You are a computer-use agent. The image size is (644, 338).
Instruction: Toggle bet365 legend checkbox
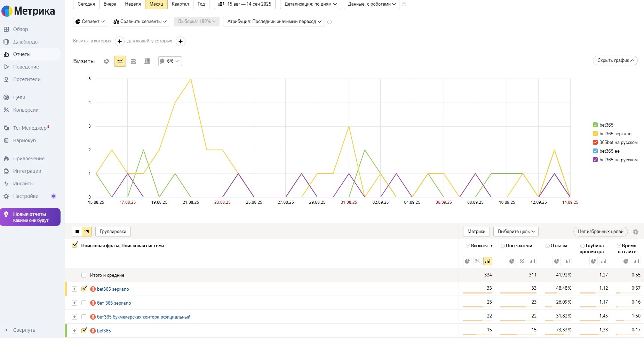click(x=595, y=125)
